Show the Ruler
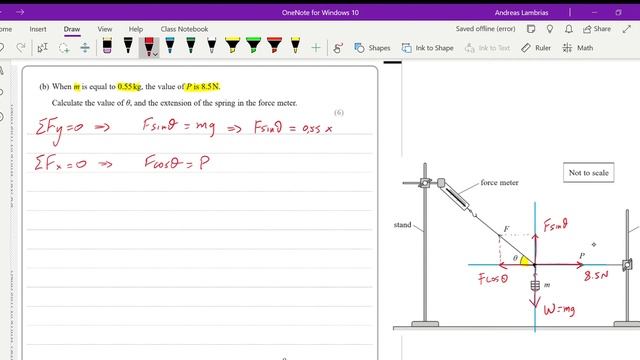Viewport: 640px width, 360px height. (536, 48)
